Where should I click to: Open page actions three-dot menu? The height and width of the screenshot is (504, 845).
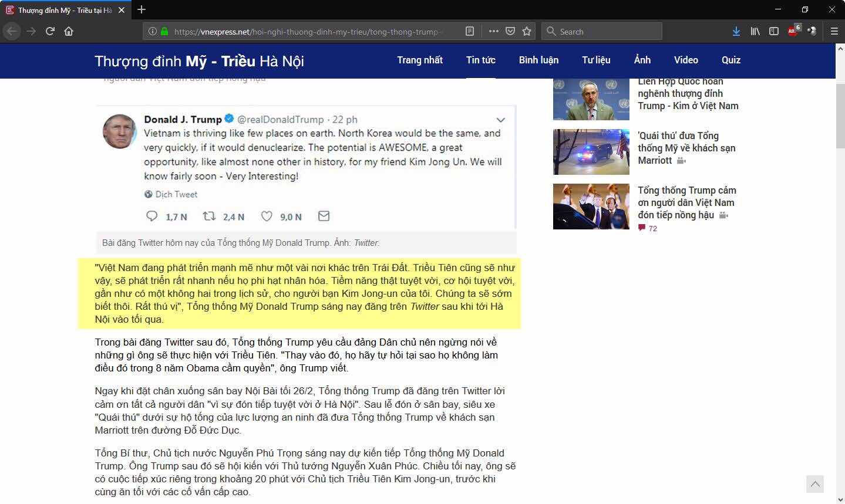pos(493,31)
